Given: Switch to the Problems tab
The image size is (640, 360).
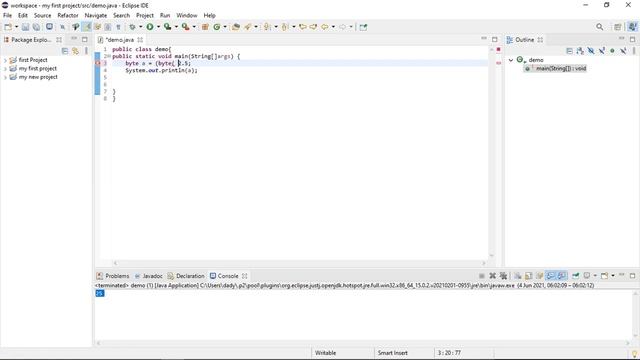Looking at the screenshot, I should (x=113, y=276).
